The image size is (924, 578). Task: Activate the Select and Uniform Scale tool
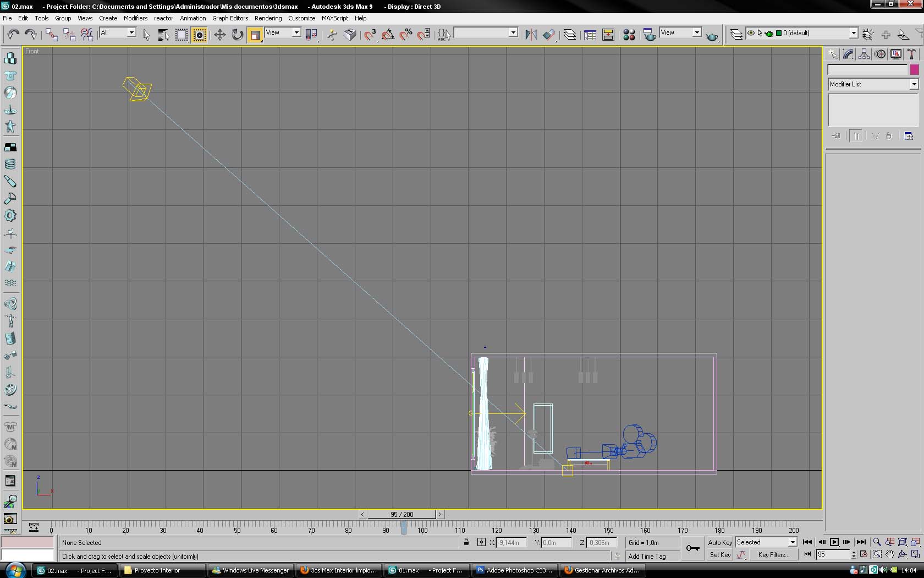(x=255, y=35)
